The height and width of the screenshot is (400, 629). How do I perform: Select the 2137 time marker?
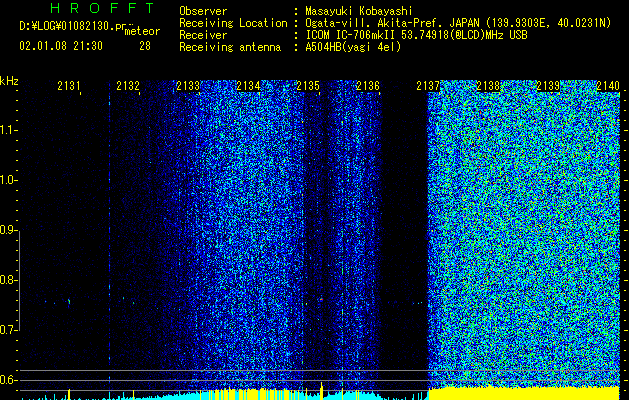click(428, 86)
